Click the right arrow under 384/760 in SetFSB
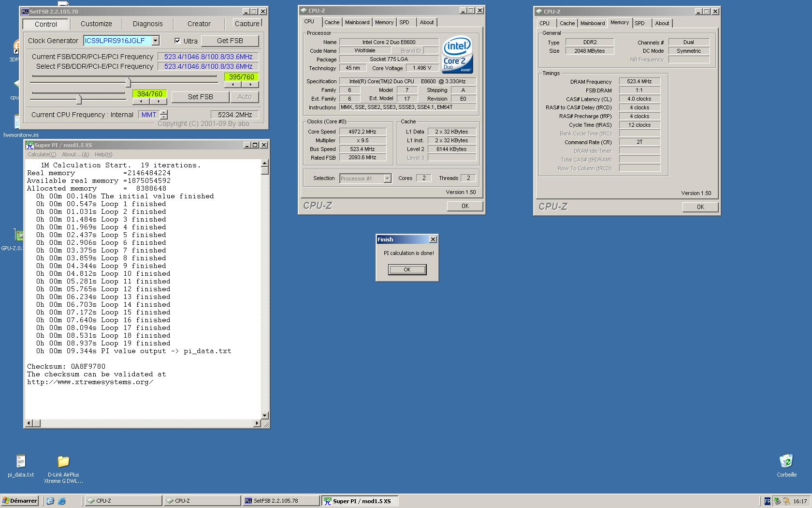812x508 pixels. pos(159,101)
